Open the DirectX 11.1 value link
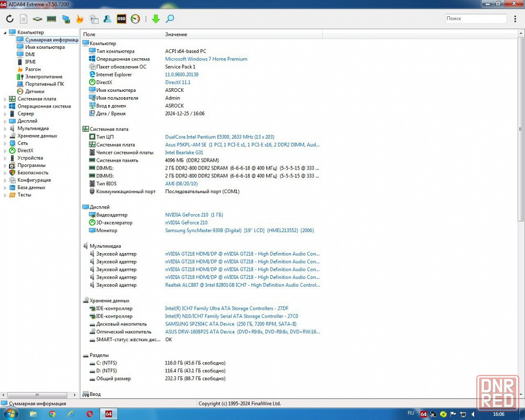 click(x=177, y=82)
